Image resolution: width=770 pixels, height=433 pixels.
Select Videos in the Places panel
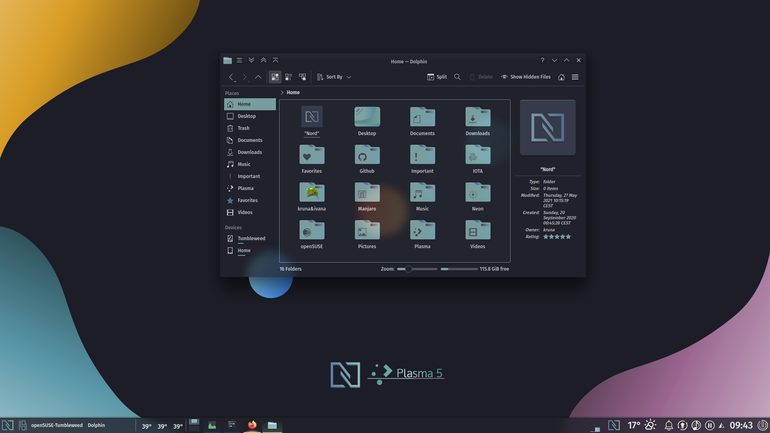pos(250,213)
